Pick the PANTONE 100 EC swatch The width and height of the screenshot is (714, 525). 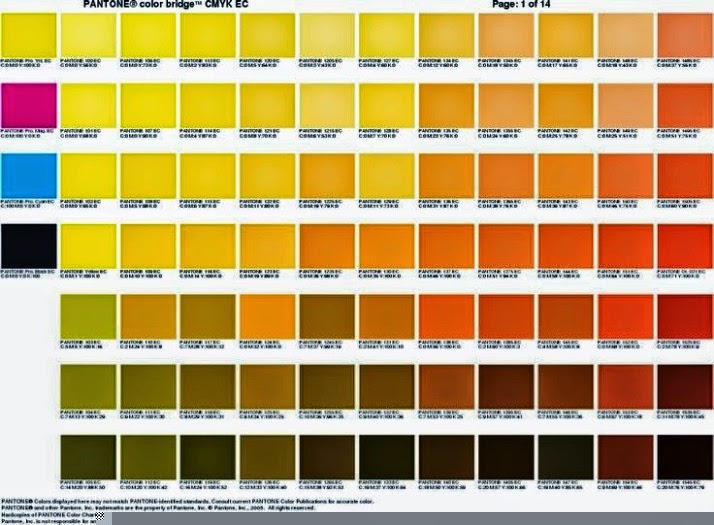[x=88, y=35]
